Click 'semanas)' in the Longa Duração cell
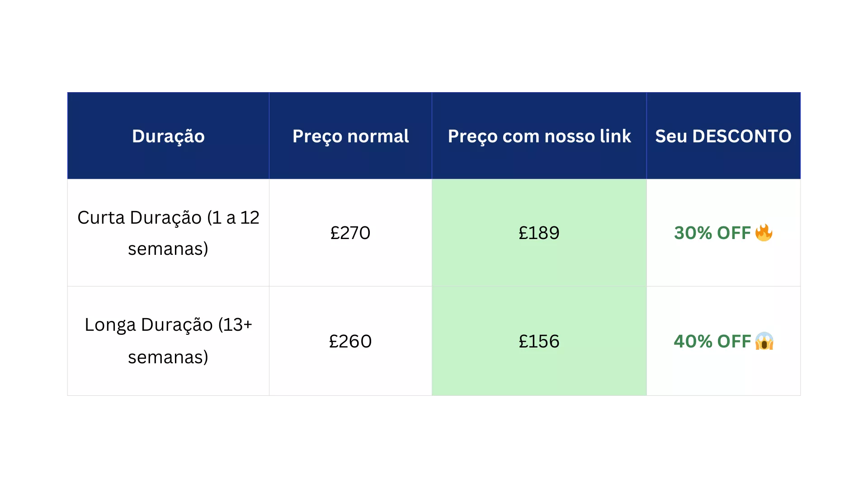Screen dimensions: 868x488 pos(168,357)
